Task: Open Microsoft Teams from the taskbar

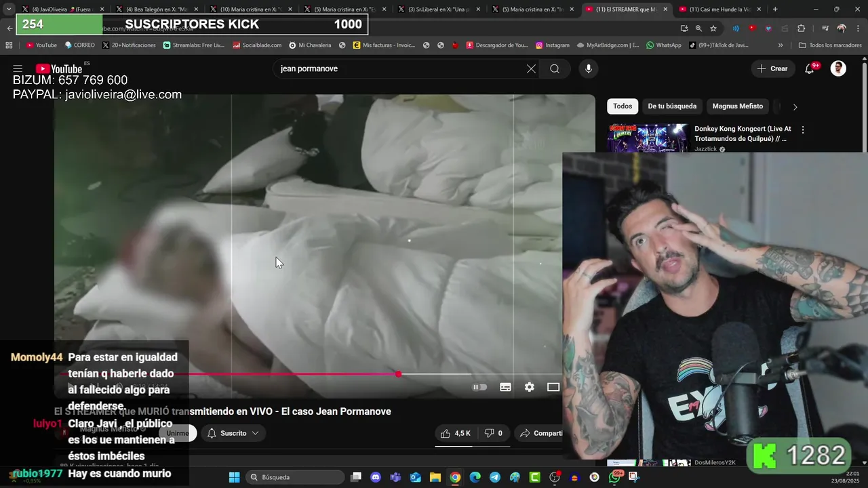Action: (x=395, y=477)
